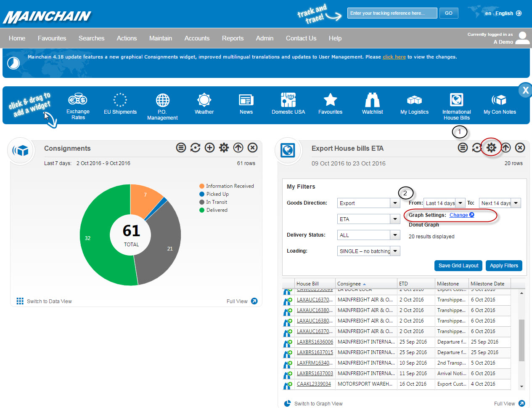Viewport: 532px width, 408px height.
Task: Open Contact Us menu
Action: click(301, 38)
